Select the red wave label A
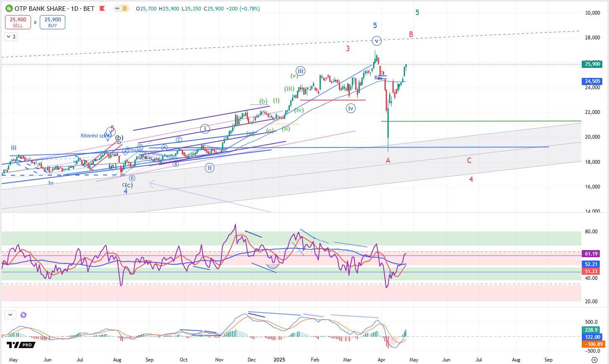This screenshot has width=609, height=364. point(388,160)
